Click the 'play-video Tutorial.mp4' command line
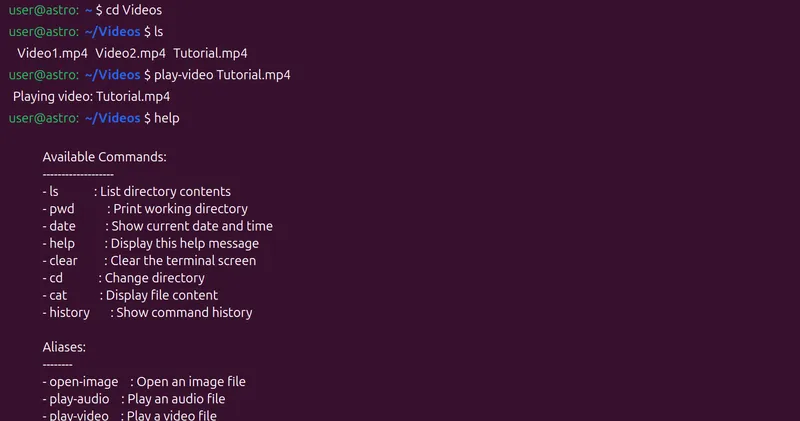This screenshot has width=800, height=421. tap(223, 75)
